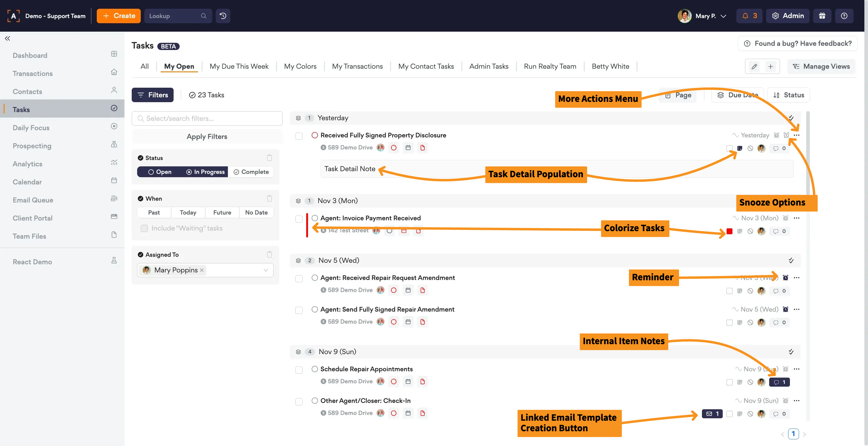Open the Mary P. user dropdown
This screenshot has width=868, height=446.
(x=702, y=16)
